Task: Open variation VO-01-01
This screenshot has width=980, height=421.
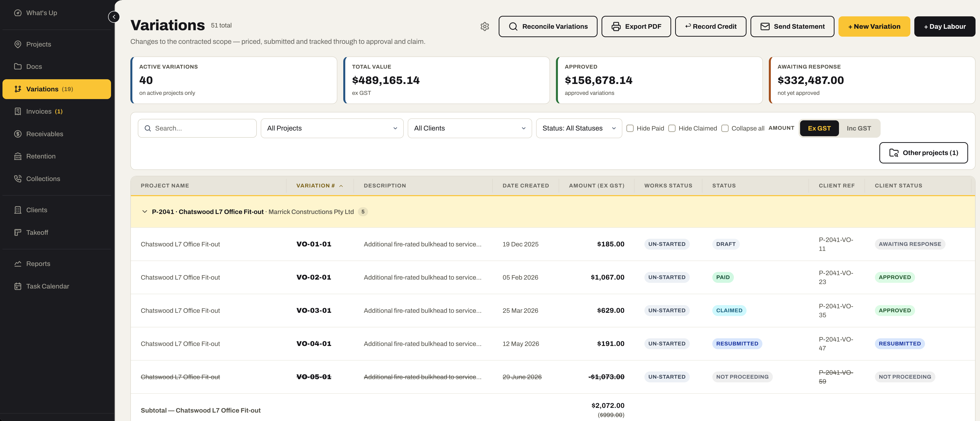Action: tap(314, 244)
